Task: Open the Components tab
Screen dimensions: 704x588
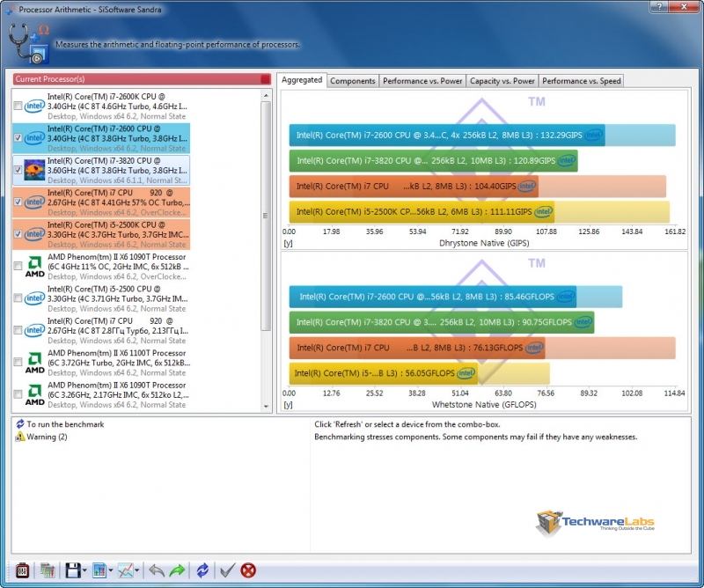Action: 353,81
